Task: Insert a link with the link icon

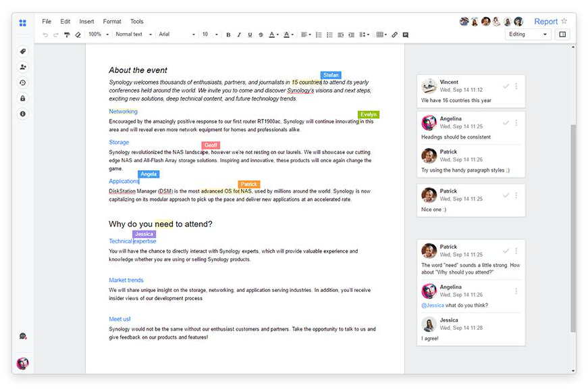Action: [x=394, y=34]
